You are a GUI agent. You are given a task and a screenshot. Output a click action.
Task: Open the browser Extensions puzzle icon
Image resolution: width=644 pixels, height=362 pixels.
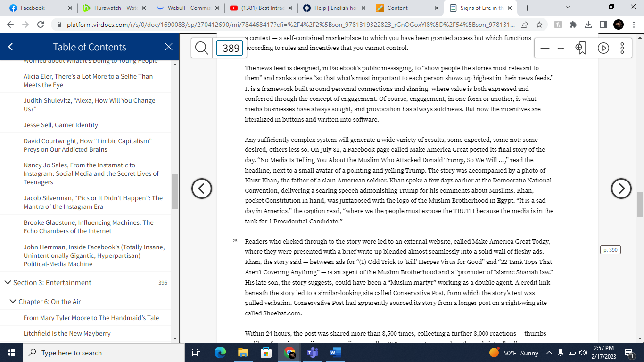[573, 25]
